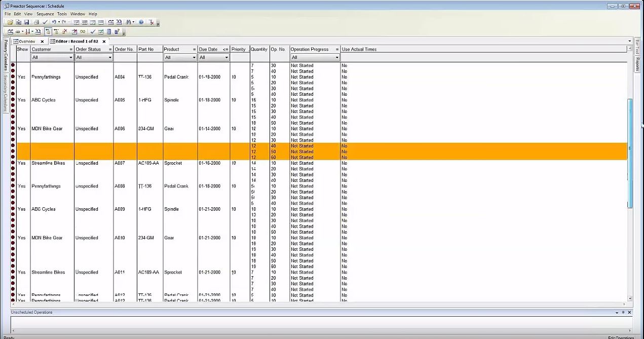Expand the Order Status filter dropdown
The width and height of the screenshot is (644, 339).
109,58
